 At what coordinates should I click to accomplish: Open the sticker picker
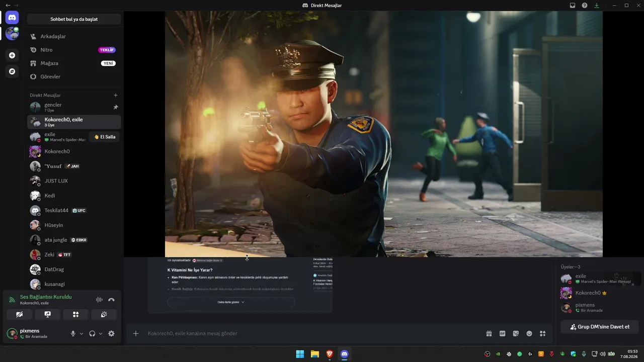point(516,333)
